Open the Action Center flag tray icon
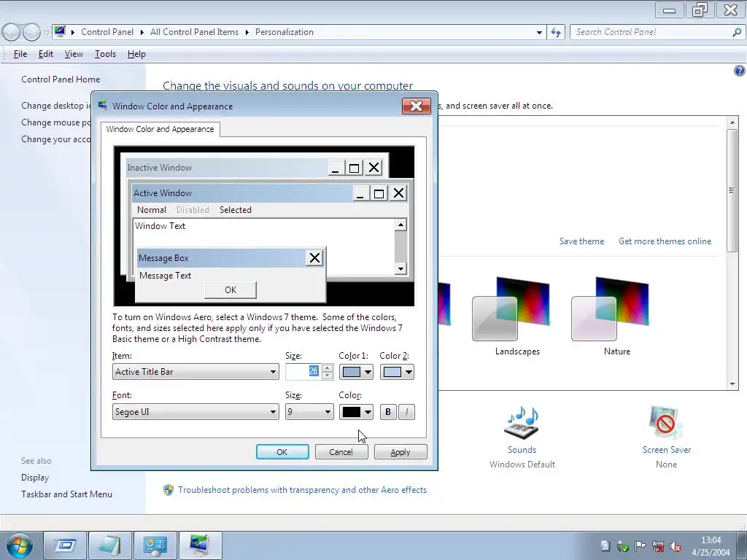Viewport: 747px width, 560px height. point(640,546)
